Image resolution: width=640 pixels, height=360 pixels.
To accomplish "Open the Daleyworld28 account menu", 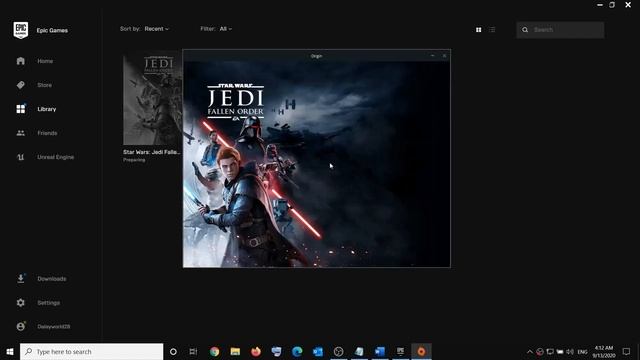I will tap(53, 327).
